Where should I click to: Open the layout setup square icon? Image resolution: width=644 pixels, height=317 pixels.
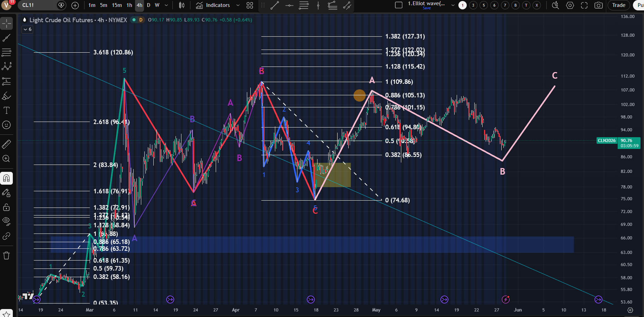[399, 5]
